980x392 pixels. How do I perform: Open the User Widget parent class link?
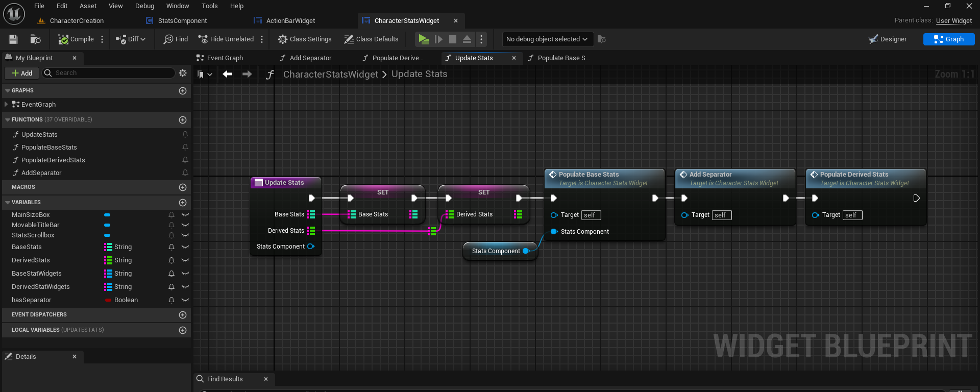(953, 21)
